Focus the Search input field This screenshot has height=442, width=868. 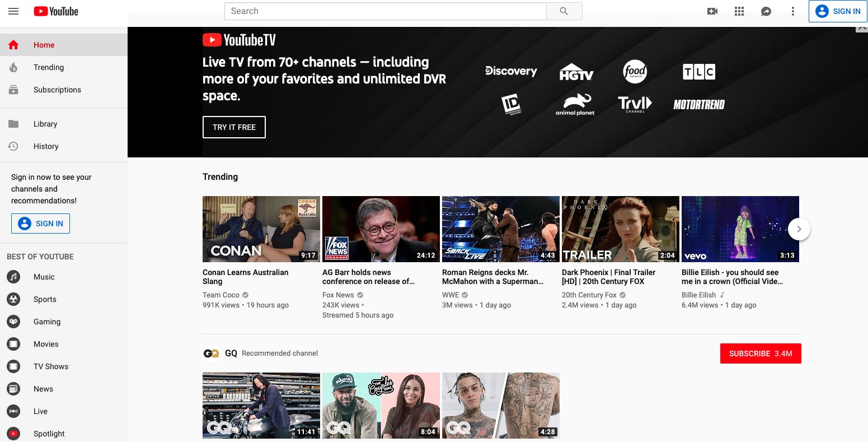[x=386, y=11]
